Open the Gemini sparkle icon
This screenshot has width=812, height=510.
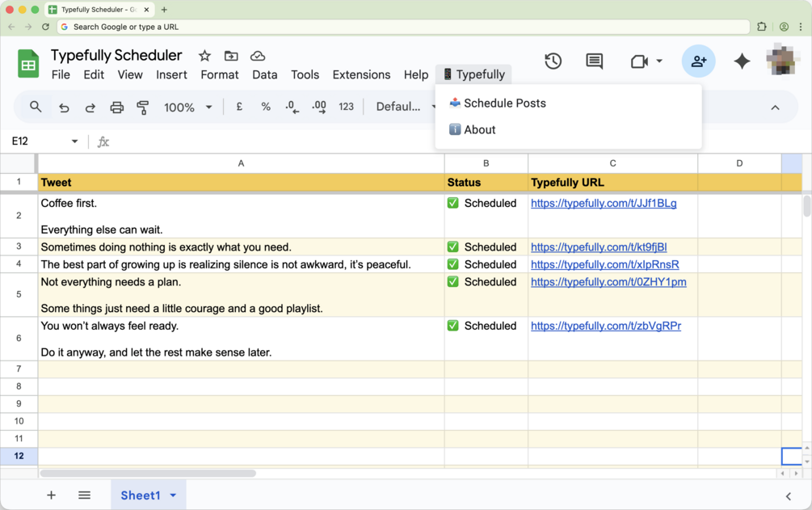(x=742, y=61)
